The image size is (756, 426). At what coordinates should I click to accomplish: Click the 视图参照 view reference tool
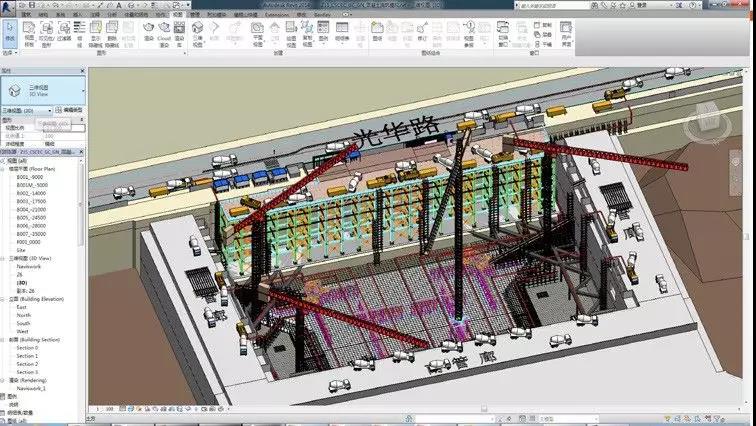(x=469, y=34)
